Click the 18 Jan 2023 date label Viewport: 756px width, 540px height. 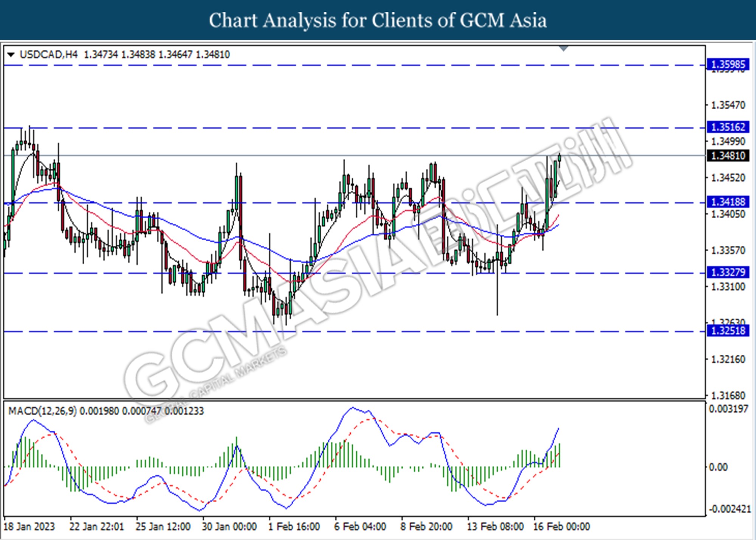29,526
